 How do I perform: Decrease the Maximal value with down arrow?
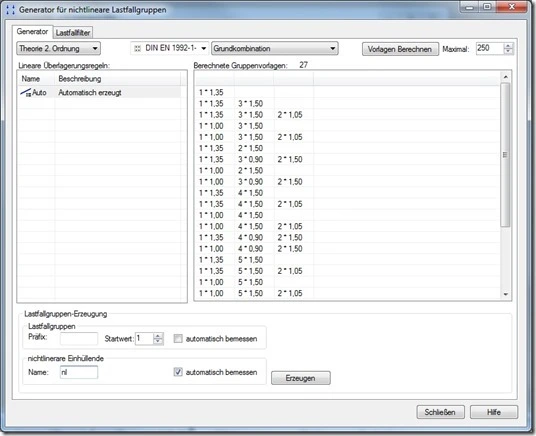coord(508,51)
